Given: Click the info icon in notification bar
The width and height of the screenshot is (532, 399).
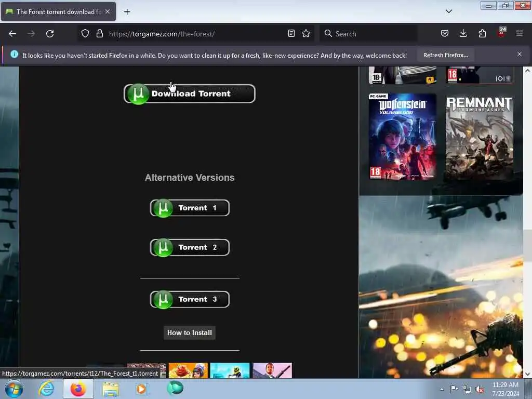Looking at the screenshot, I should (14, 54).
